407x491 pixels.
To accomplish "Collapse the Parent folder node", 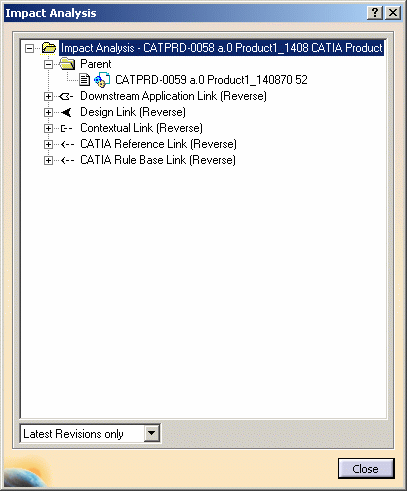I will (x=48, y=64).
